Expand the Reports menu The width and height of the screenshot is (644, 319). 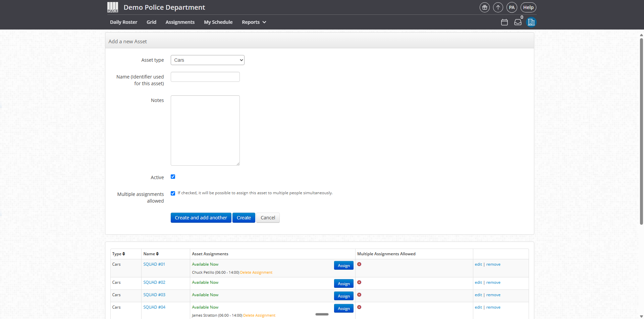254,22
